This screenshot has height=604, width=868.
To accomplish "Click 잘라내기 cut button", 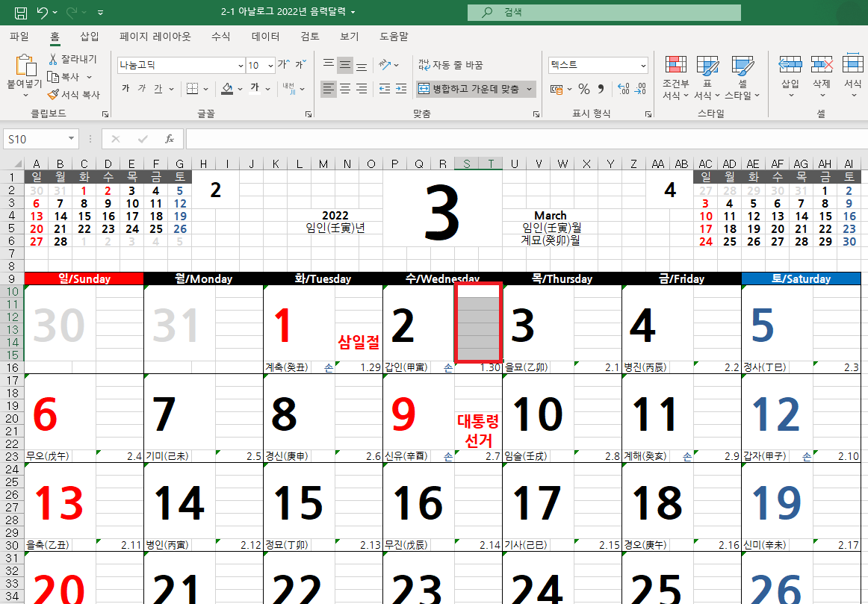I will point(72,59).
